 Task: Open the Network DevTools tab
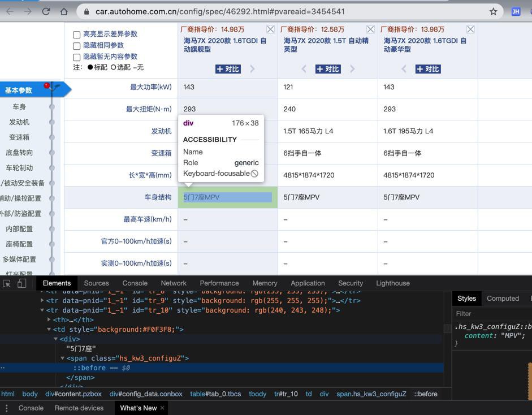[174, 283]
